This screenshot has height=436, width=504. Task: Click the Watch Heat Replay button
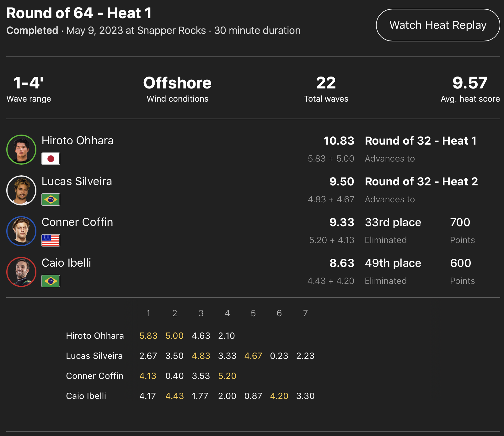(x=438, y=25)
